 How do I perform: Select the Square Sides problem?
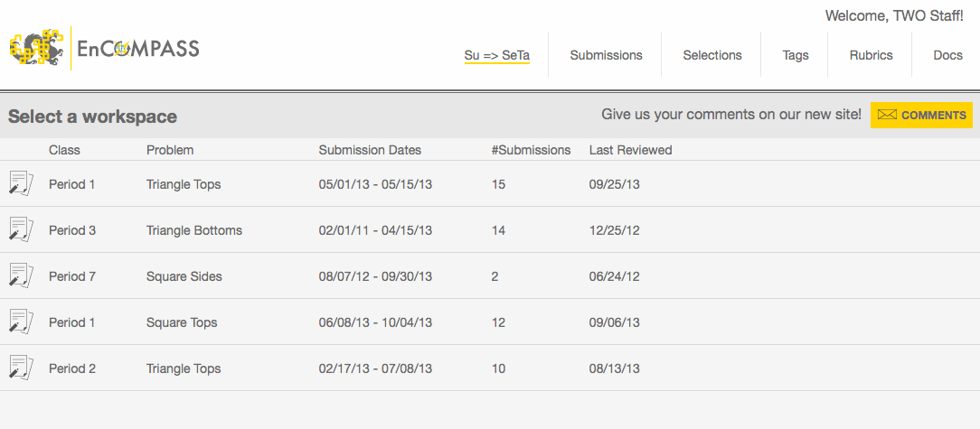pos(184,276)
